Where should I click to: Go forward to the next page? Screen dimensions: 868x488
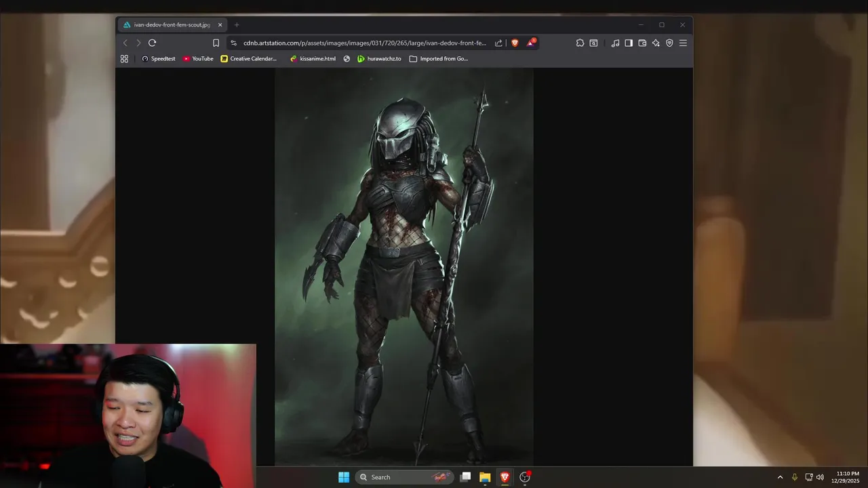click(x=138, y=43)
